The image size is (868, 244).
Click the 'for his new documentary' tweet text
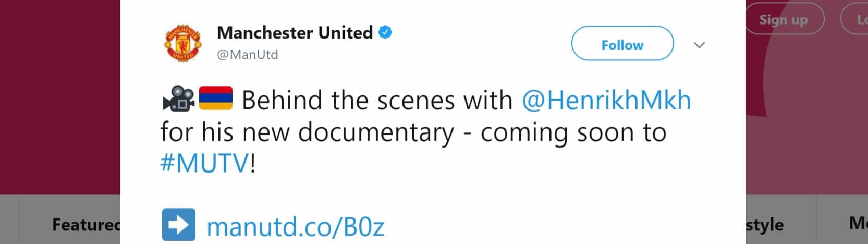click(307, 132)
